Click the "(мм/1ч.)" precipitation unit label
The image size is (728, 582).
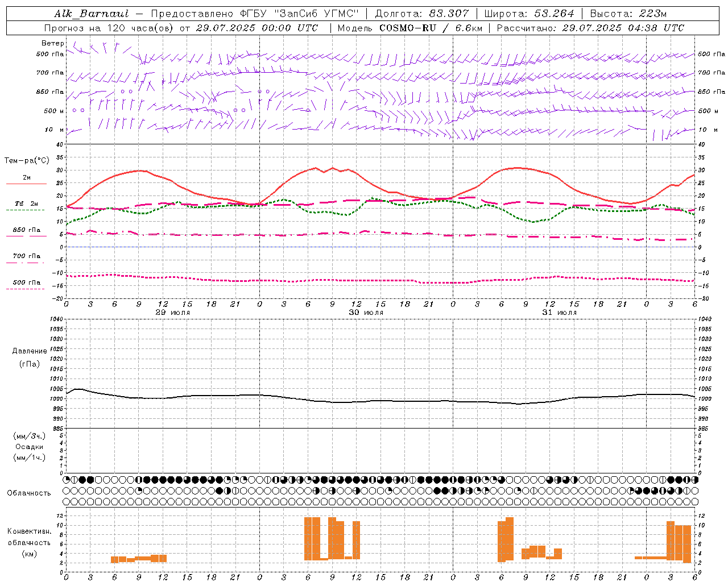[30, 458]
